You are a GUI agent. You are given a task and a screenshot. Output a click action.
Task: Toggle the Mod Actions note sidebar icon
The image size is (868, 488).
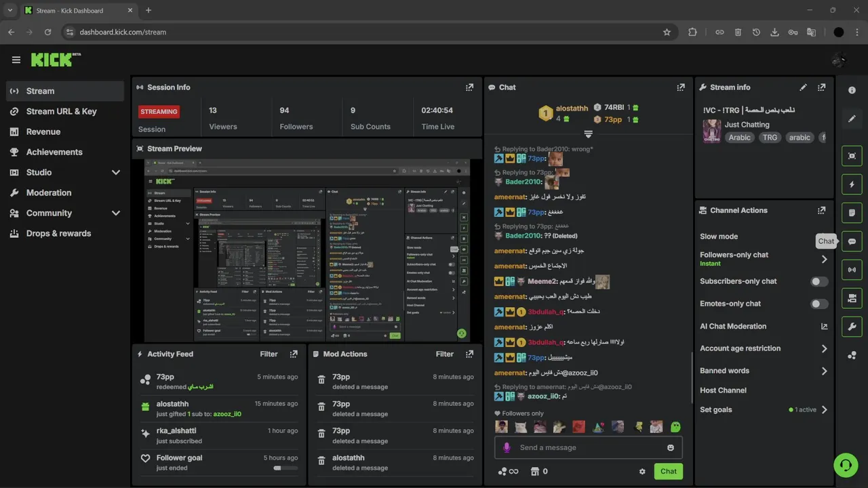pyautogui.click(x=852, y=213)
